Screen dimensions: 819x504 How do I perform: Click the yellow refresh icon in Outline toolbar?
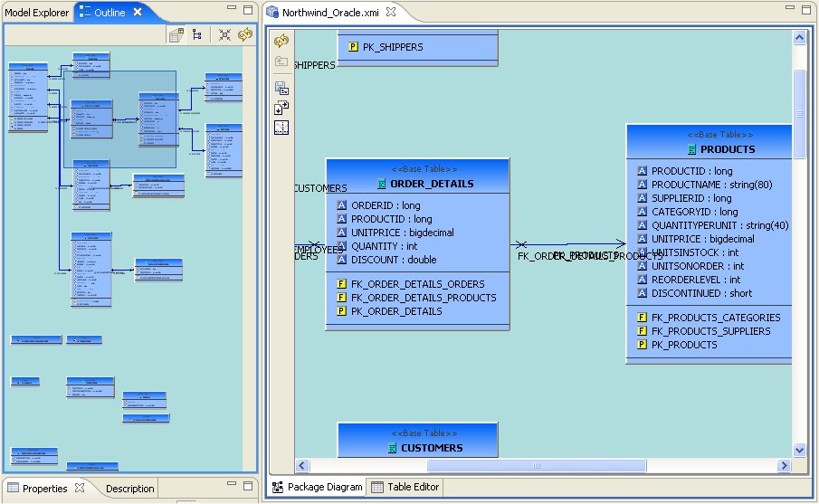[x=244, y=34]
